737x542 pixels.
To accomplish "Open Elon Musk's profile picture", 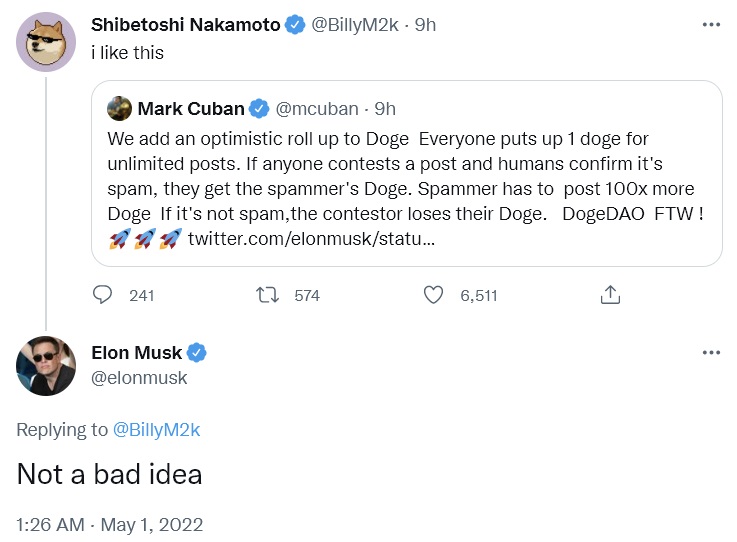I will point(46,365).
